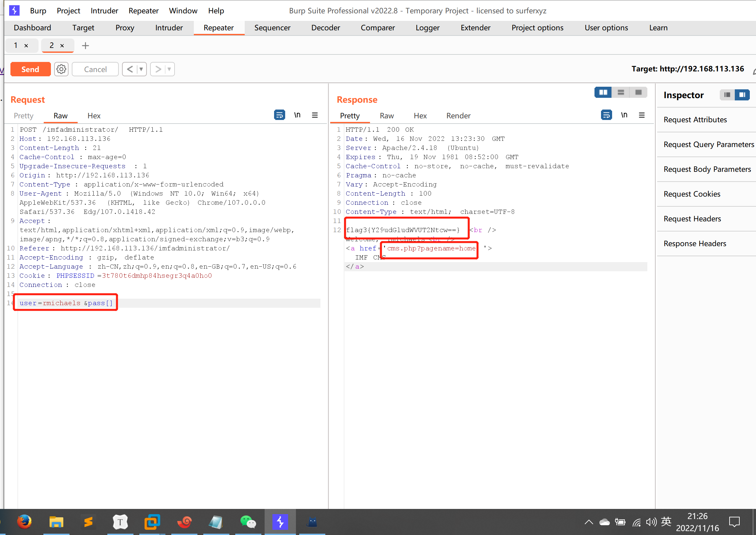Open Repeater request settings gear icon
Screen dimensions: 756x535
tap(61, 69)
